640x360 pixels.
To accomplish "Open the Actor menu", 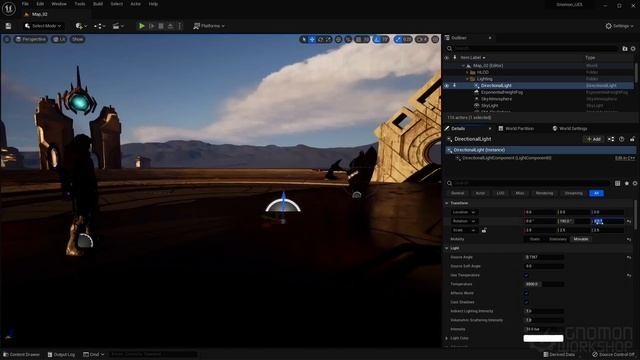I will click(x=136, y=4).
